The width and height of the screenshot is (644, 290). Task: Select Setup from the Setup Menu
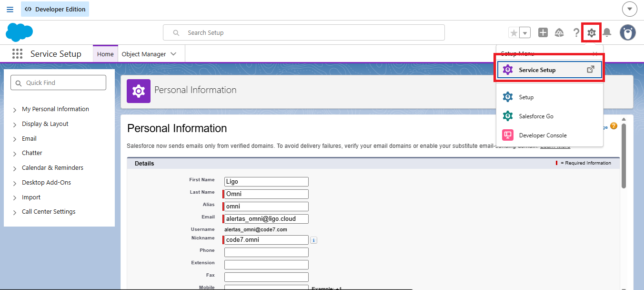coord(550,97)
